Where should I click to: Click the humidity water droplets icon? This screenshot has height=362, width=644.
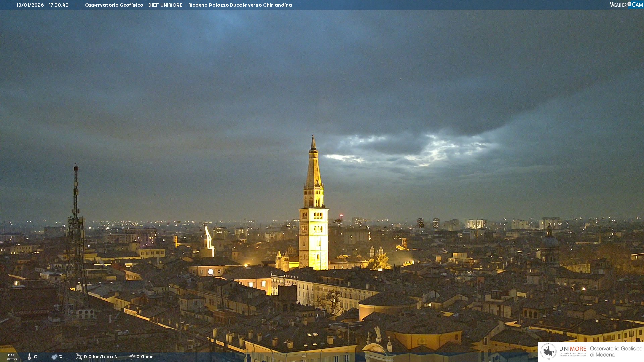(54, 357)
